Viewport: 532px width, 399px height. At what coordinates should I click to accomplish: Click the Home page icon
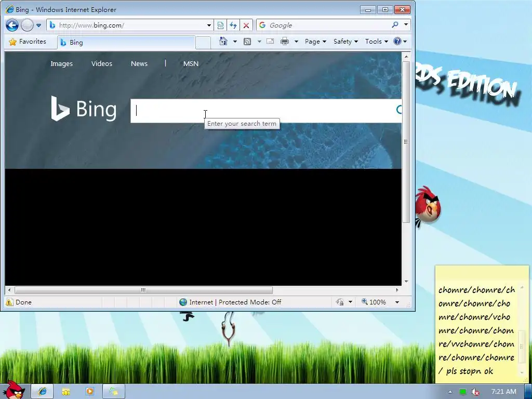[223, 42]
